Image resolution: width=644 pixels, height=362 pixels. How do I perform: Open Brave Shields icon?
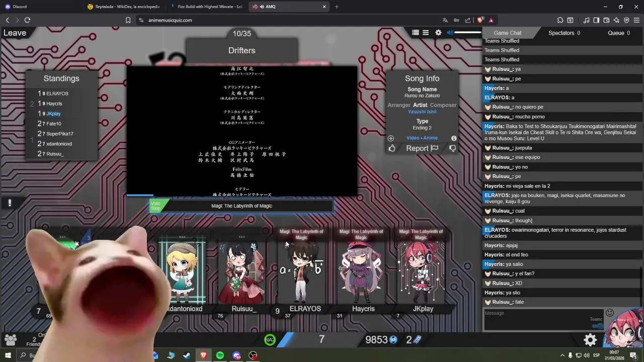click(x=480, y=20)
